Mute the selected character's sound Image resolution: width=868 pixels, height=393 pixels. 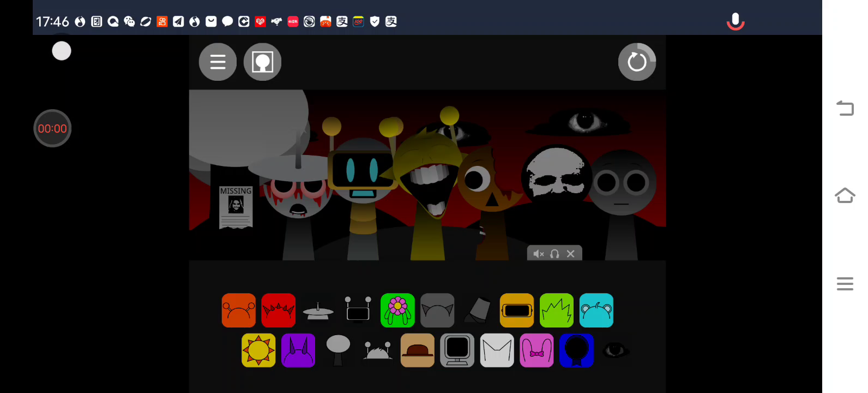(539, 254)
